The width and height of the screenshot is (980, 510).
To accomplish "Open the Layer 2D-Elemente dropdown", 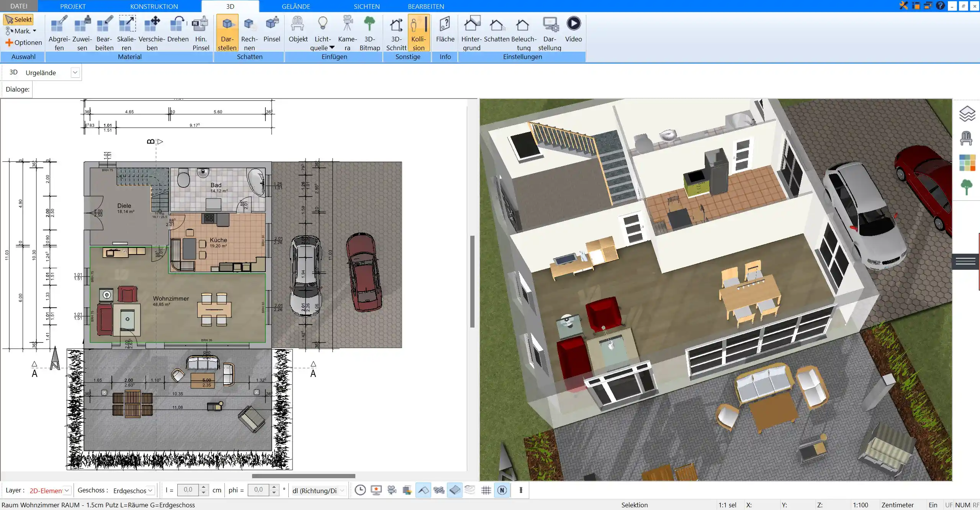I will (67, 490).
